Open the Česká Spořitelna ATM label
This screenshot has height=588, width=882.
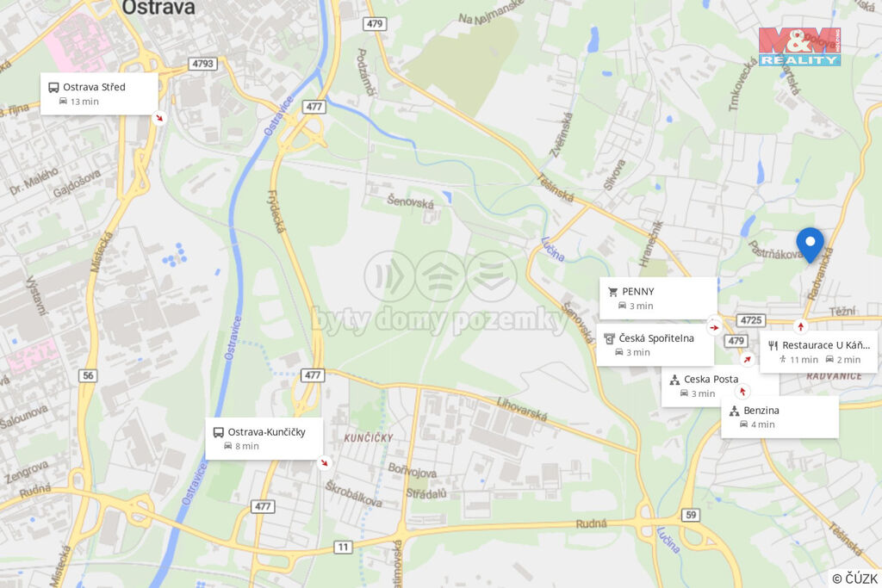pos(655,344)
